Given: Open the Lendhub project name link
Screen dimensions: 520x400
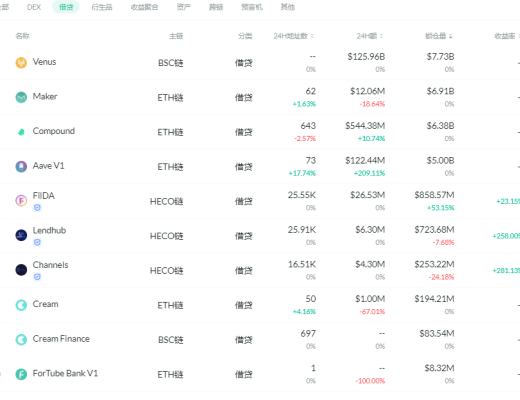Looking at the screenshot, I should click(x=49, y=230).
